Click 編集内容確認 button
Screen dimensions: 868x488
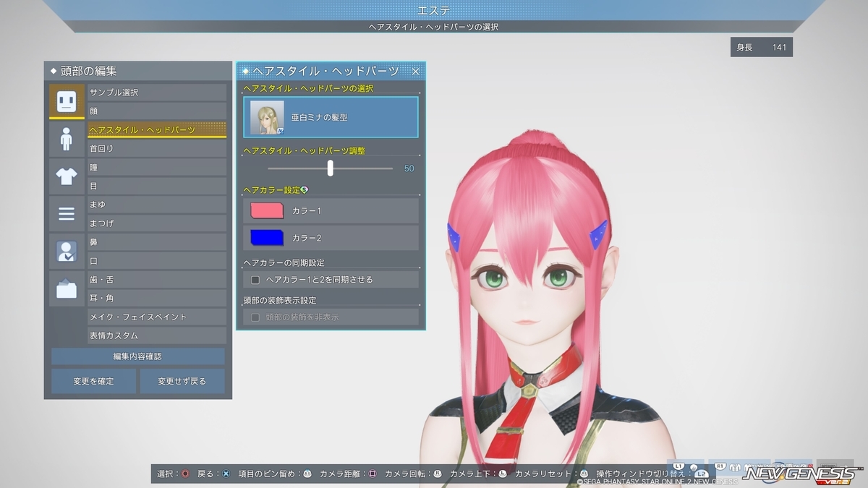[138, 356]
